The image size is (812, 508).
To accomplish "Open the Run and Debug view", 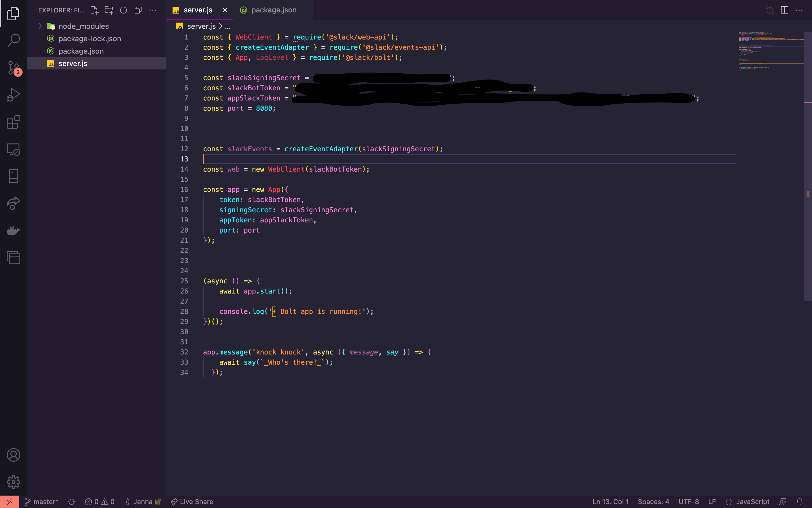I will [14, 95].
